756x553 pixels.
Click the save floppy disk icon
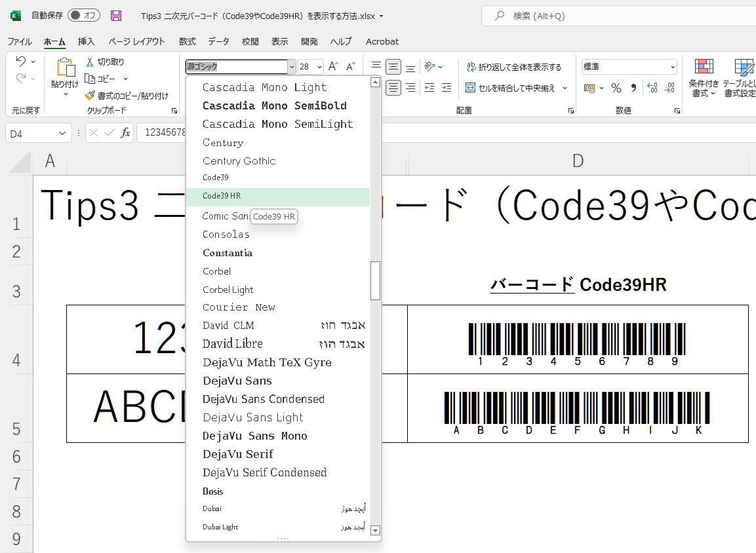[x=116, y=16]
